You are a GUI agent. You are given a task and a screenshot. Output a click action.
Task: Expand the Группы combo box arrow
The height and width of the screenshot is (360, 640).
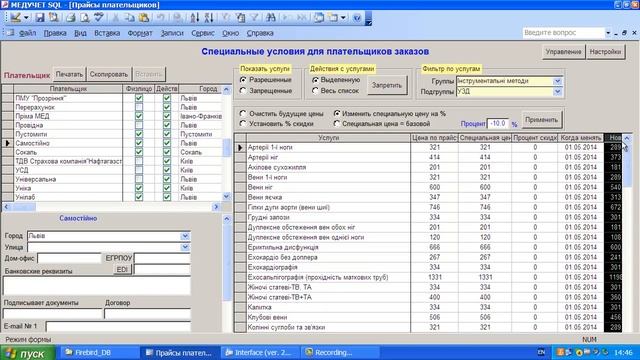point(558,81)
